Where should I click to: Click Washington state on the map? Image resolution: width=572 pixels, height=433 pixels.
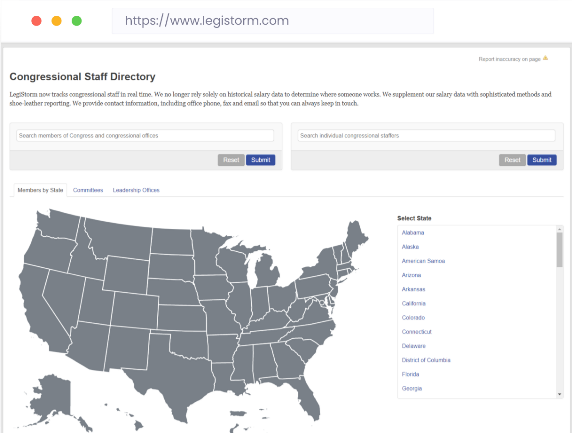click(x=58, y=224)
